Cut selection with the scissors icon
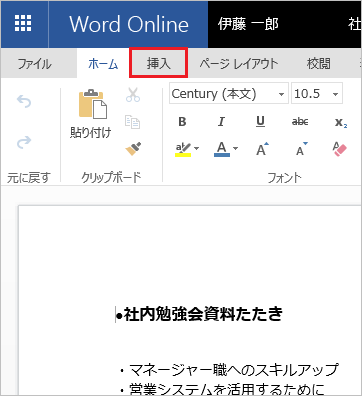This screenshot has height=396, width=362. click(x=133, y=94)
